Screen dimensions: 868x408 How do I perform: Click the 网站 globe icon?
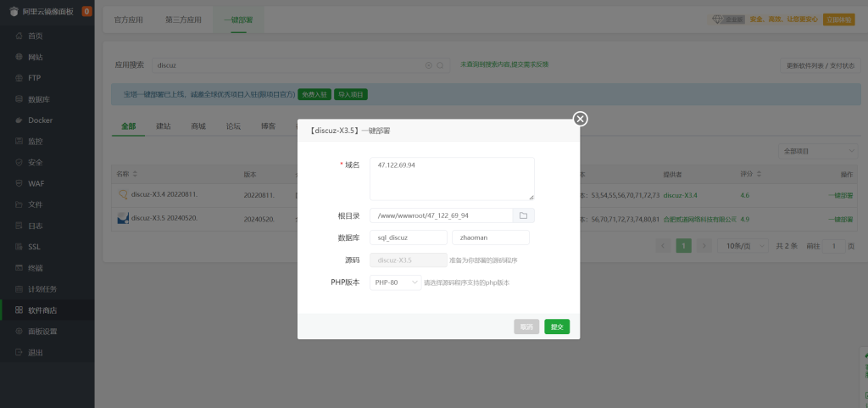(19, 57)
